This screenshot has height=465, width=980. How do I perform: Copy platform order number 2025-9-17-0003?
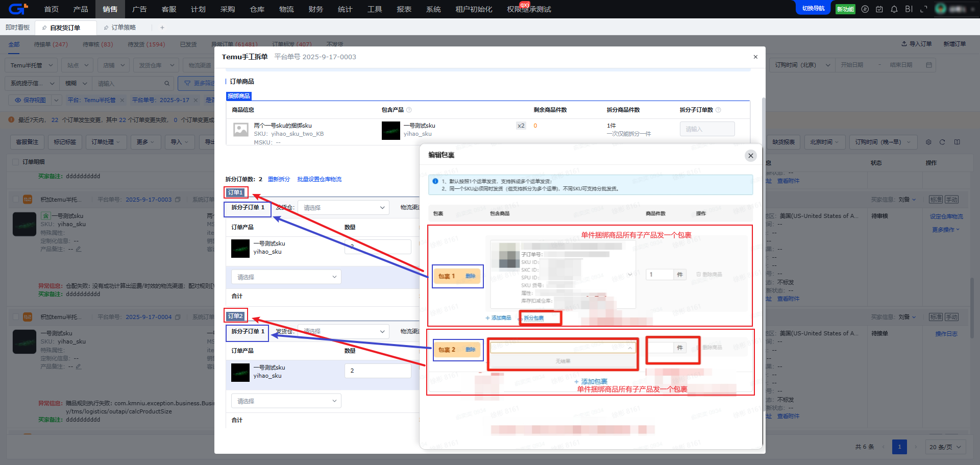tap(178, 200)
